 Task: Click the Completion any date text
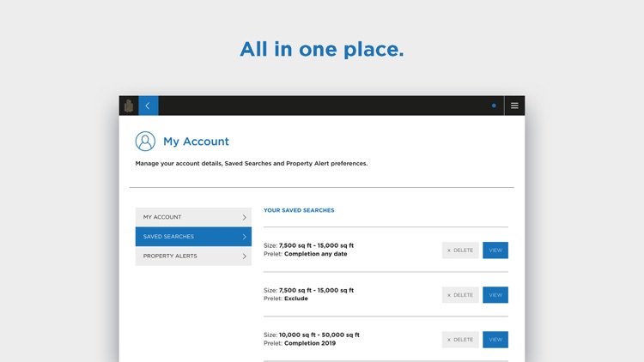[315, 254]
